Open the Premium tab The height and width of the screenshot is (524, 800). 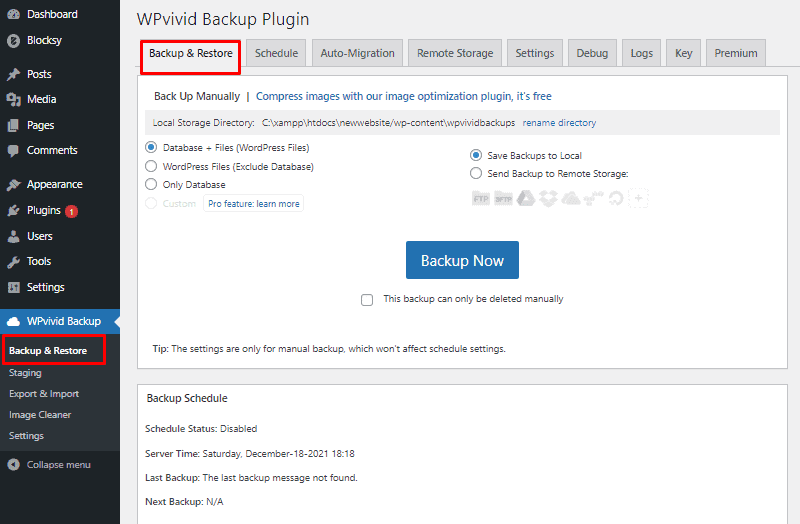[x=736, y=53]
